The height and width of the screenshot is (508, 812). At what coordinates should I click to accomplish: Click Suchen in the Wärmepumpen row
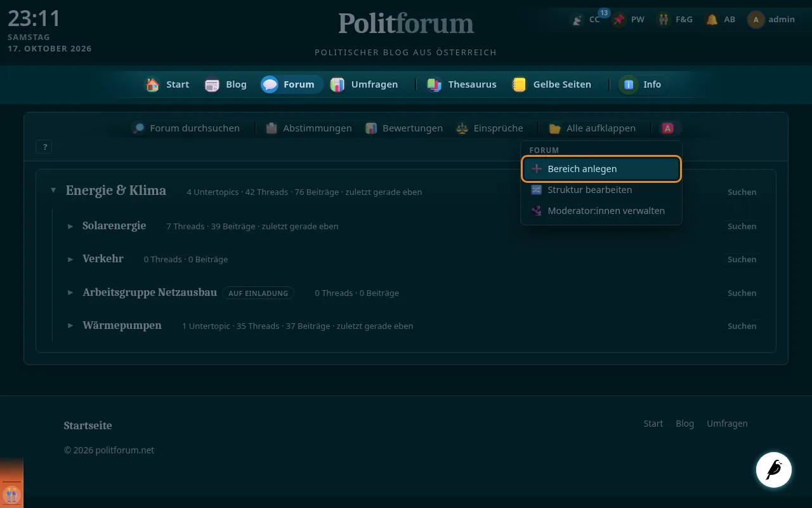[x=742, y=326]
